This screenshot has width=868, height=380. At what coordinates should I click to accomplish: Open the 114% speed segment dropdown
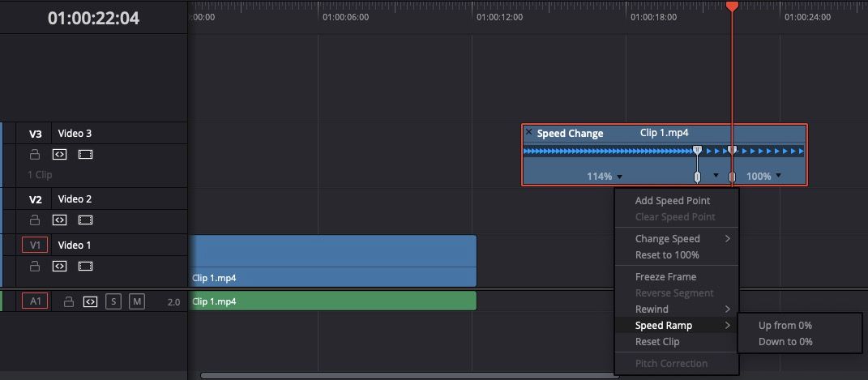620,177
